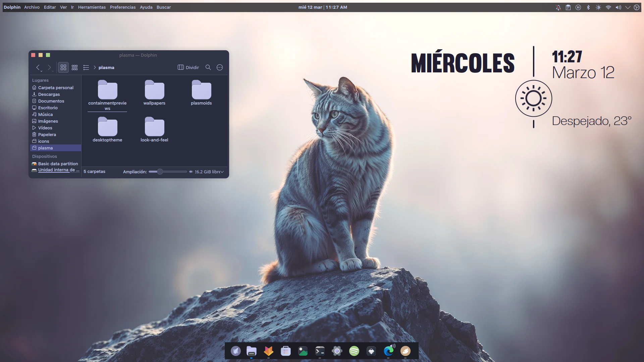Open the icons place in sidebar

pos(56,141)
